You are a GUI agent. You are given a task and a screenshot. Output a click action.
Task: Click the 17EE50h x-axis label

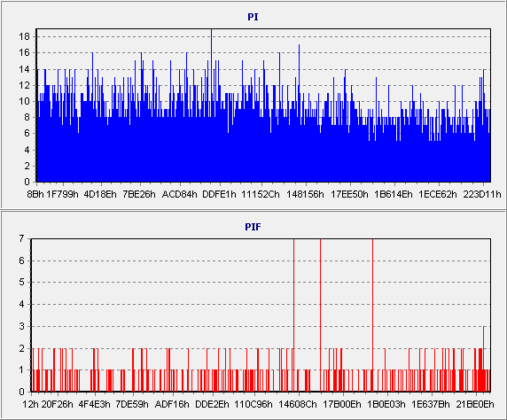(349, 194)
